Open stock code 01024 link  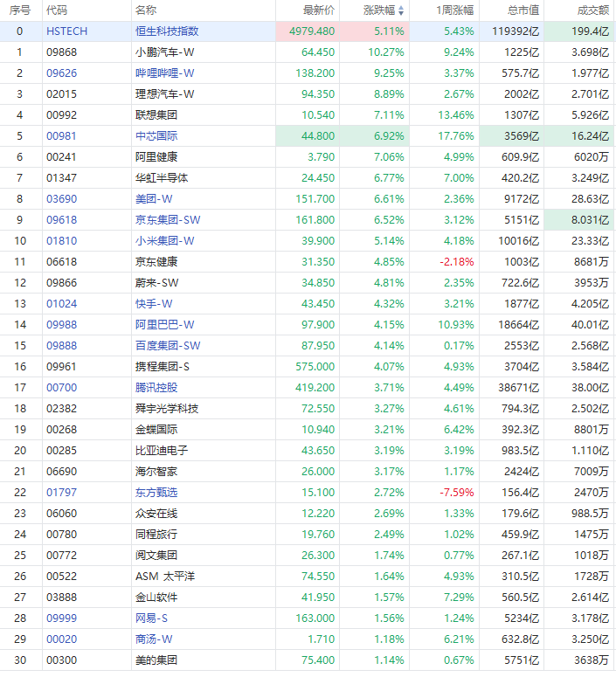click(62, 304)
